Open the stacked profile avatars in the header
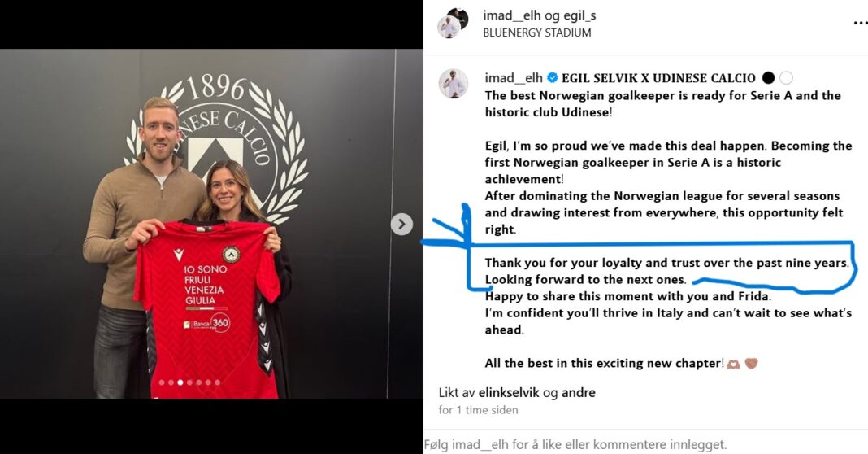Image resolution: width=868 pixels, height=454 pixels. [x=453, y=23]
